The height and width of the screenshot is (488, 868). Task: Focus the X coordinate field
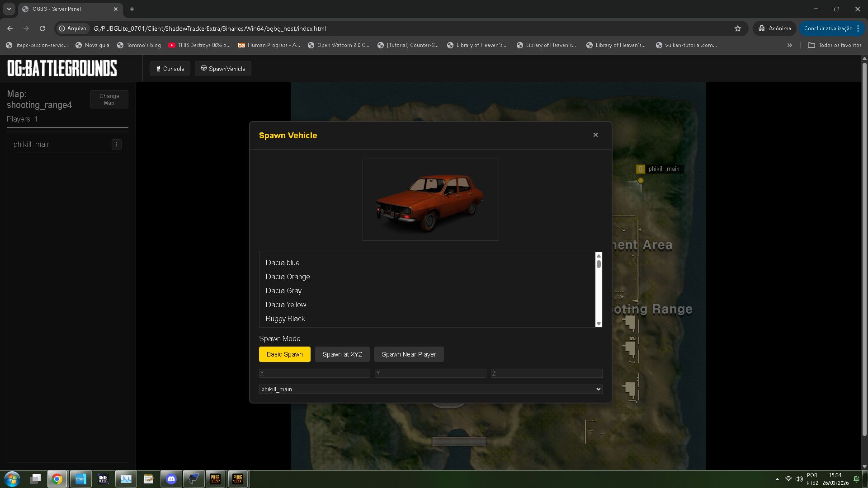[315, 373]
